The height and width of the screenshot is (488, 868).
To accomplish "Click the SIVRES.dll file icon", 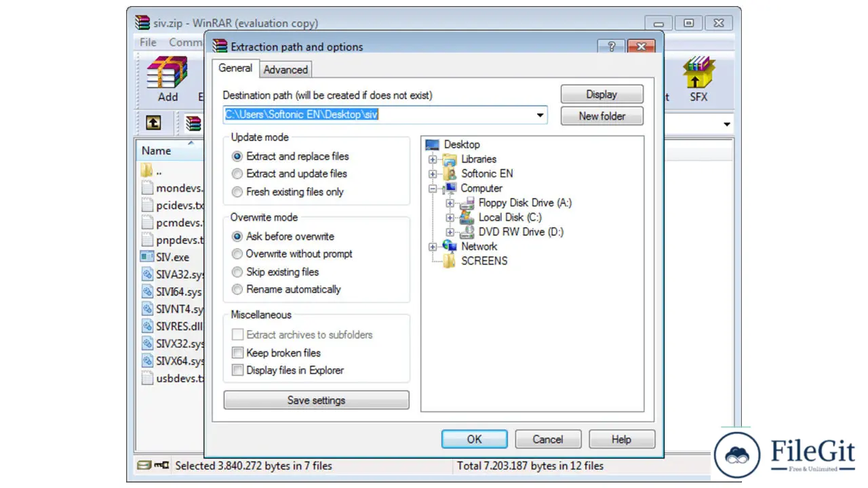I will click(x=146, y=326).
